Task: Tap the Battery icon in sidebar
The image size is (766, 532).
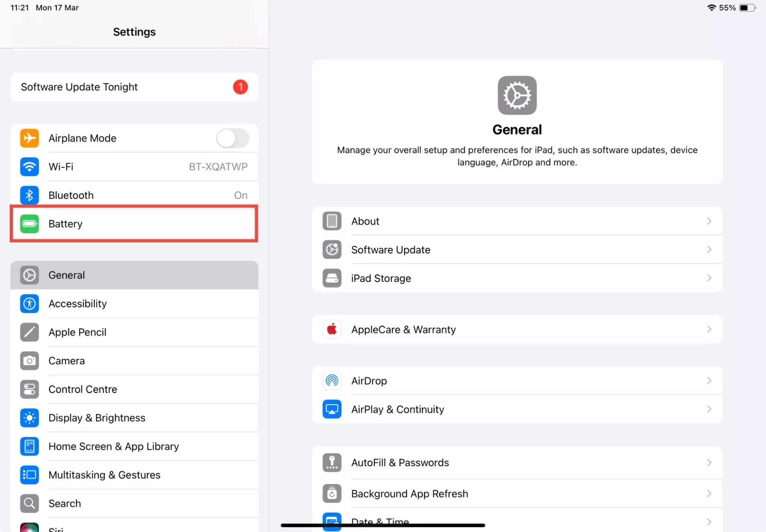Action: (30, 224)
